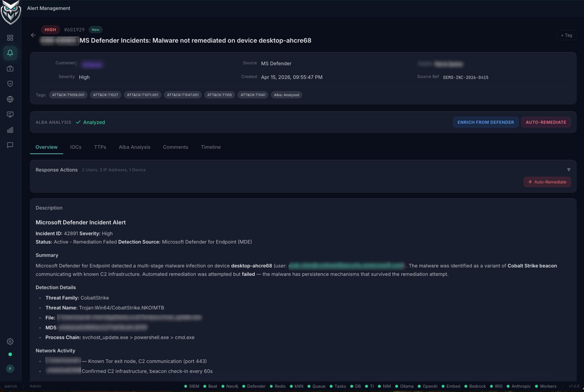Screen dimensions: 584x392
Task: Open the Alba Analysis tab
Action: click(x=134, y=147)
